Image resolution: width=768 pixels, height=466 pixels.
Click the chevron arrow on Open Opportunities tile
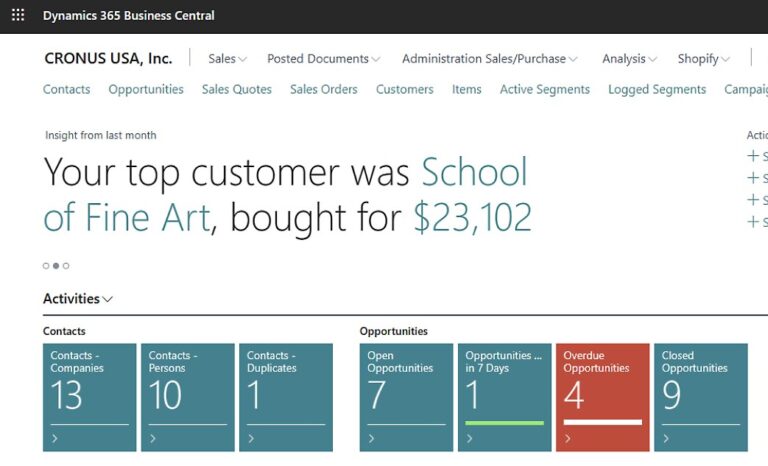pos(371,439)
